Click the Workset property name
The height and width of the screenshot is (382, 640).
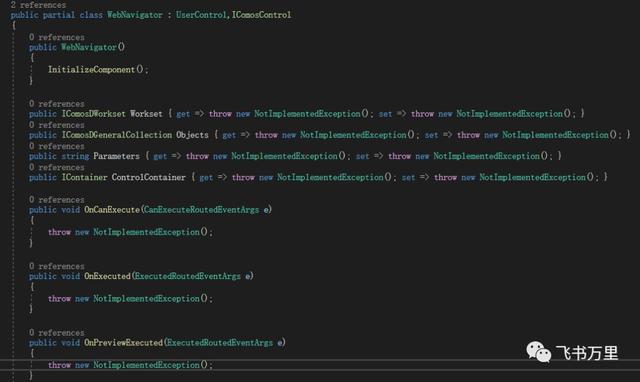click(146, 114)
